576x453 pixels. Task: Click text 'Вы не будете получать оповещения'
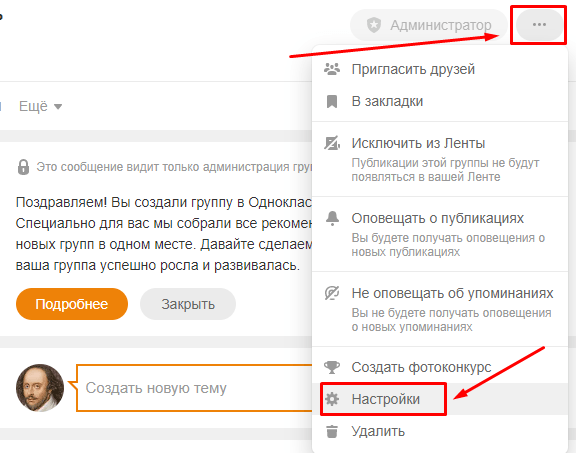pos(451,313)
